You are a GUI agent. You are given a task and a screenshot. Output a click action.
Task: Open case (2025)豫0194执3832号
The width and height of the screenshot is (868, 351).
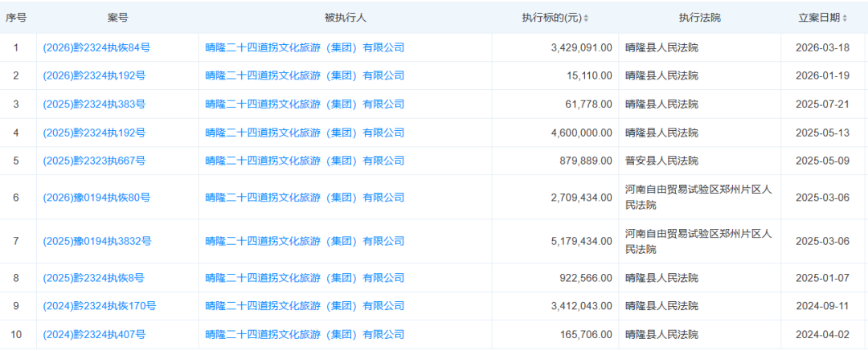point(97,242)
